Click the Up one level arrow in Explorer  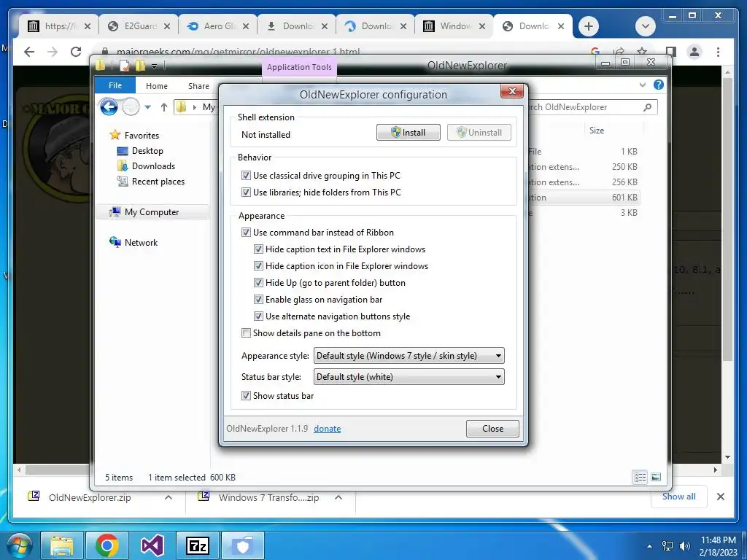(164, 107)
